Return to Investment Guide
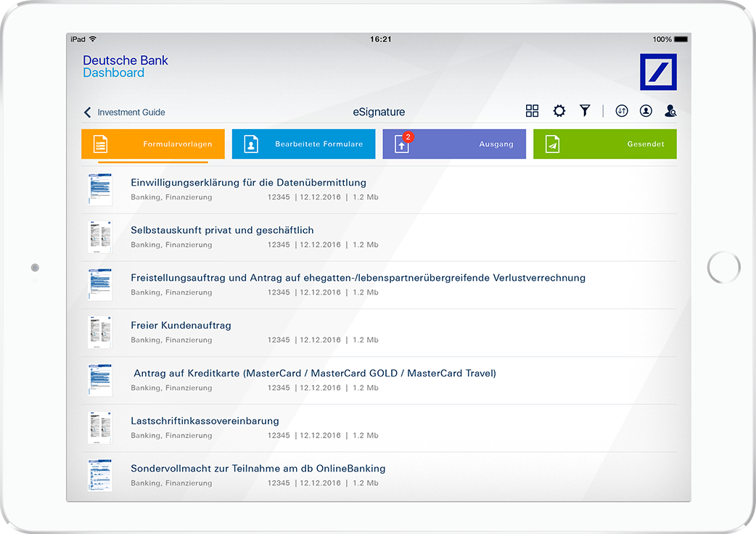The height and width of the screenshot is (534, 756). point(131,112)
